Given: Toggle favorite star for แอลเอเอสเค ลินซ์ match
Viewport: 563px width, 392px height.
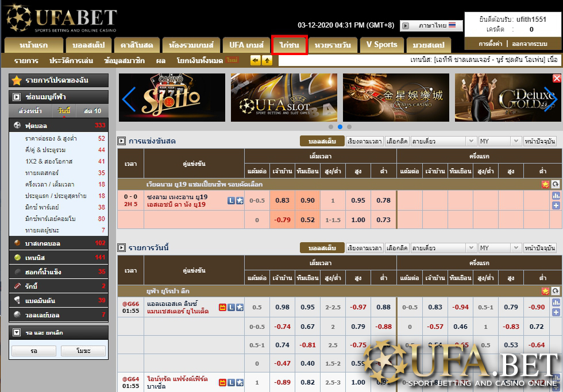Looking at the screenshot, I should point(240,308).
